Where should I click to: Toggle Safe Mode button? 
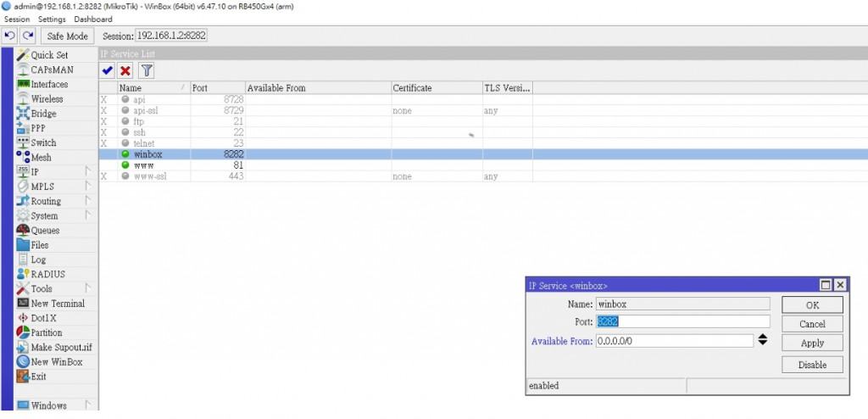coord(67,36)
